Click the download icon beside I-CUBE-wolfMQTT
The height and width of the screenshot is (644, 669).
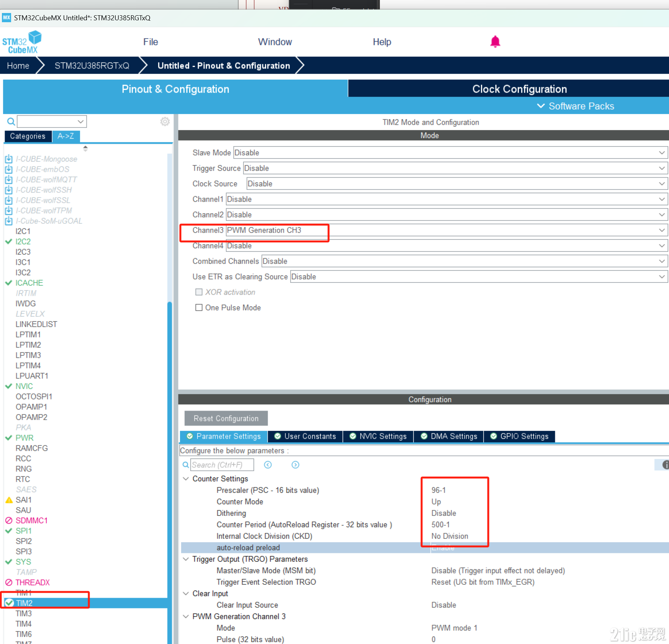click(x=9, y=179)
